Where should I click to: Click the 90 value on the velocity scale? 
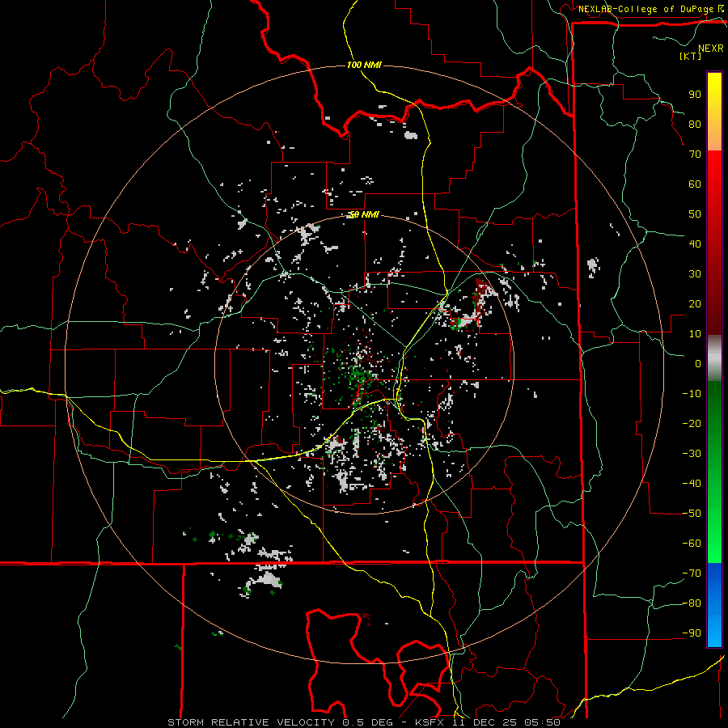(695, 95)
